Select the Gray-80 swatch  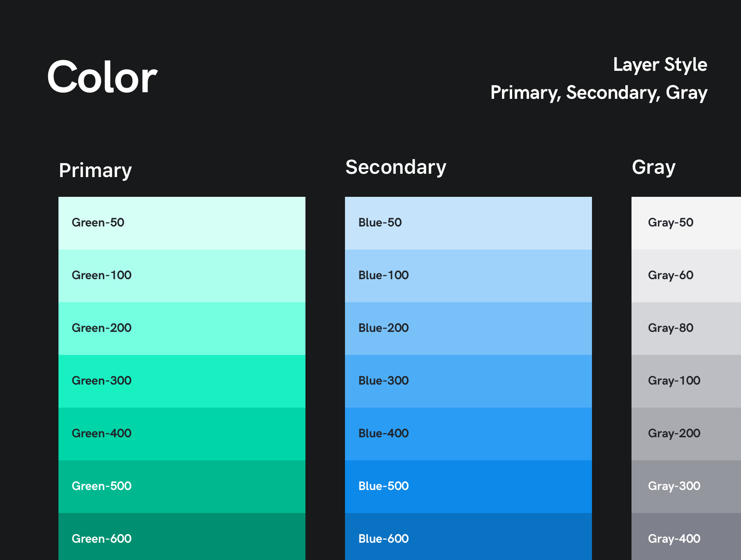click(x=686, y=329)
